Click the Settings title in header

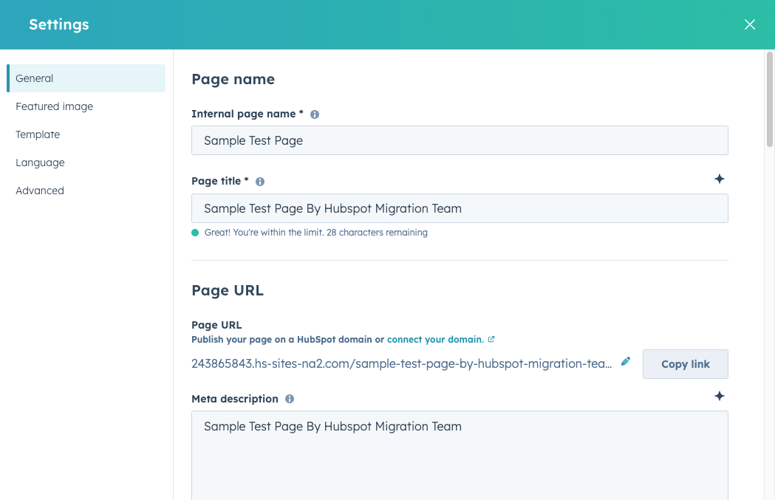[59, 25]
